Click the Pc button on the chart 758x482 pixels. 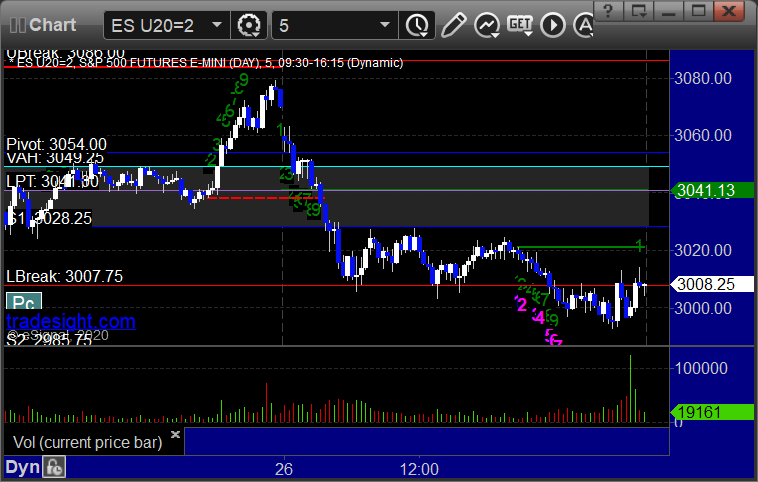(24, 301)
